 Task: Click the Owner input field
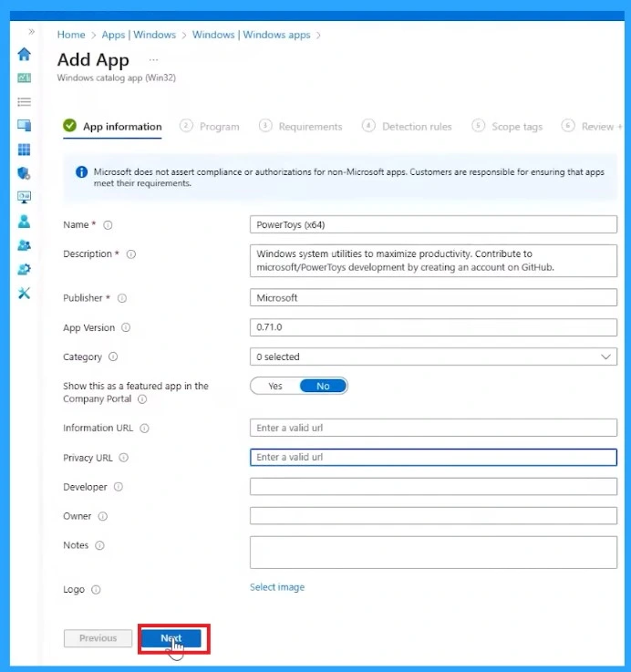click(x=433, y=515)
